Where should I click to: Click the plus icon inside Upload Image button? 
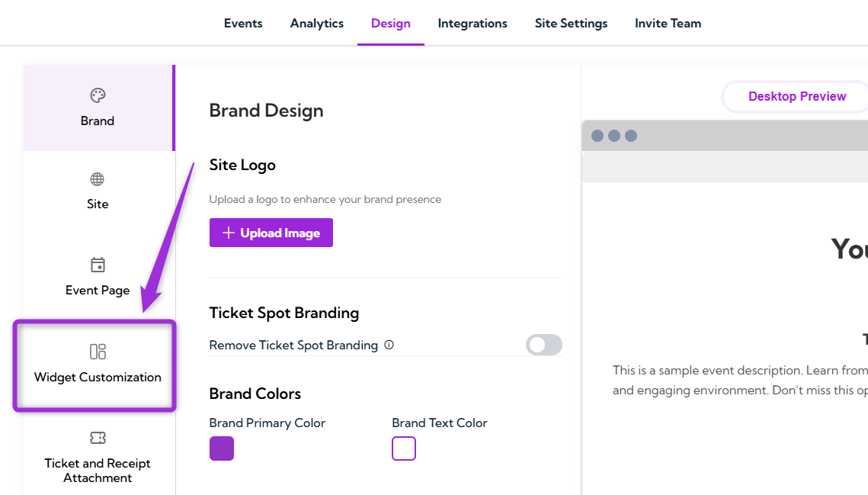[x=228, y=233]
